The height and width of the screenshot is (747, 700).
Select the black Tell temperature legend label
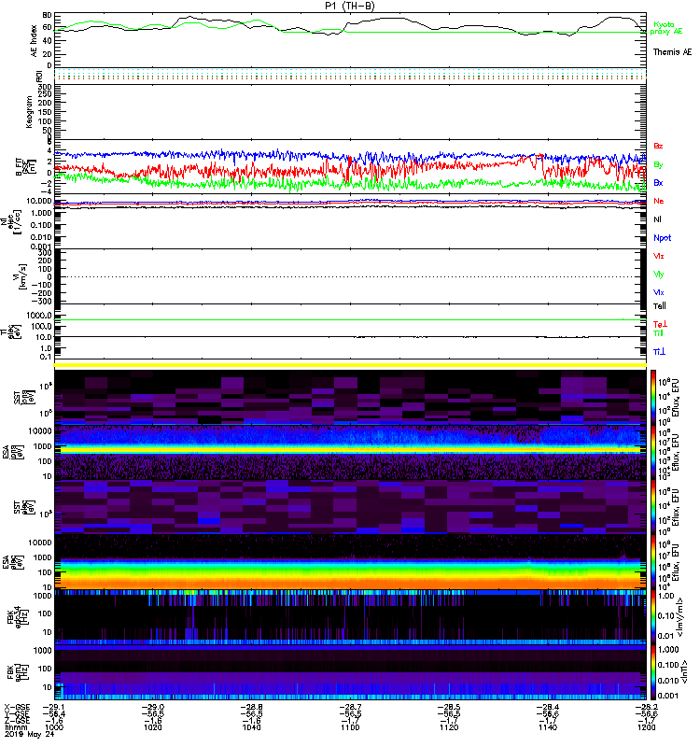pos(660,306)
